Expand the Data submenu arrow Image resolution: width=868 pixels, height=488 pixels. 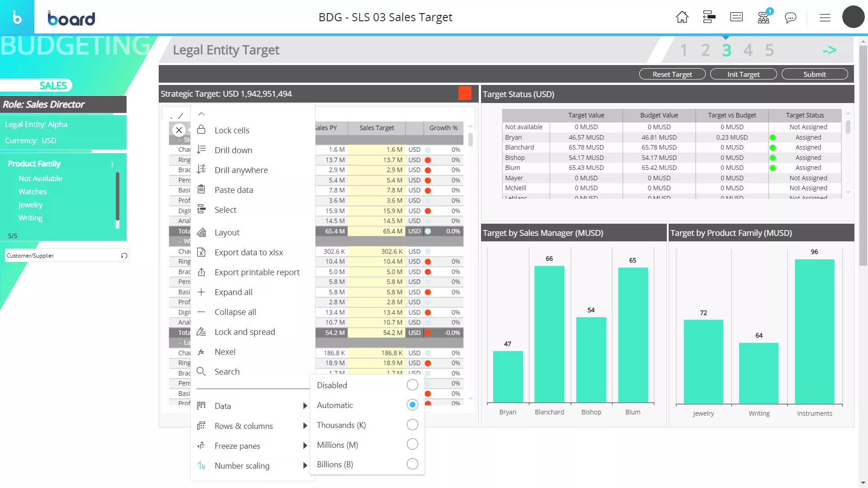[305, 406]
